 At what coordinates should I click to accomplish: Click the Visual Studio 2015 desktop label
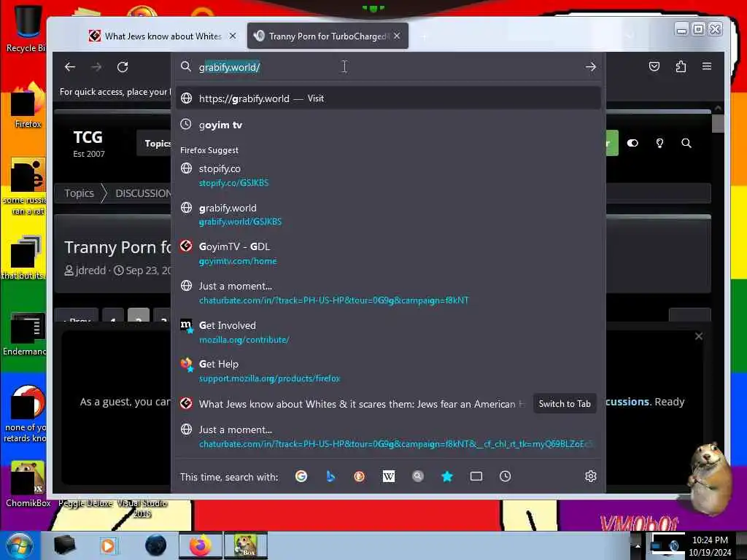[x=142, y=508]
